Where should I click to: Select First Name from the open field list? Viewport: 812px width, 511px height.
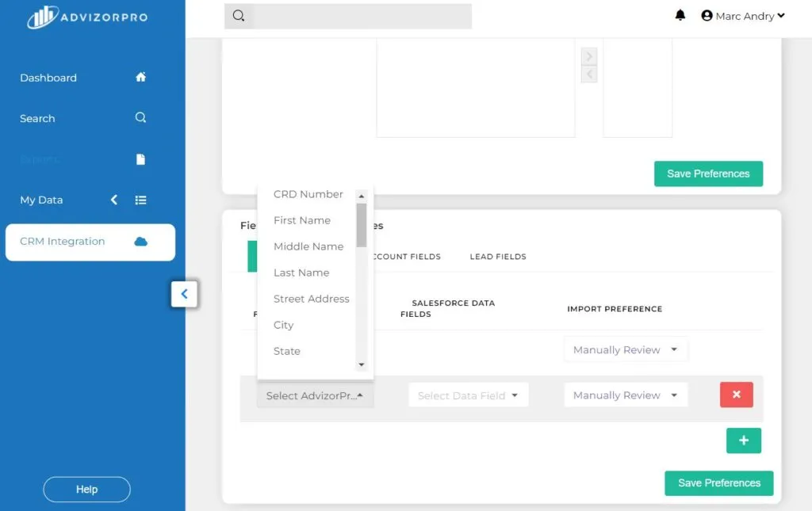point(302,220)
